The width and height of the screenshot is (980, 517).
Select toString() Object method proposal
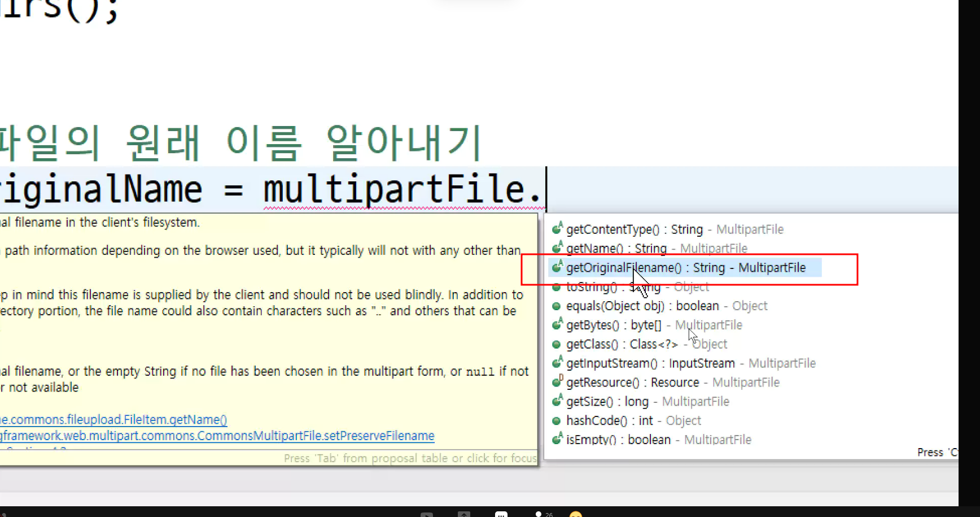pos(631,287)
